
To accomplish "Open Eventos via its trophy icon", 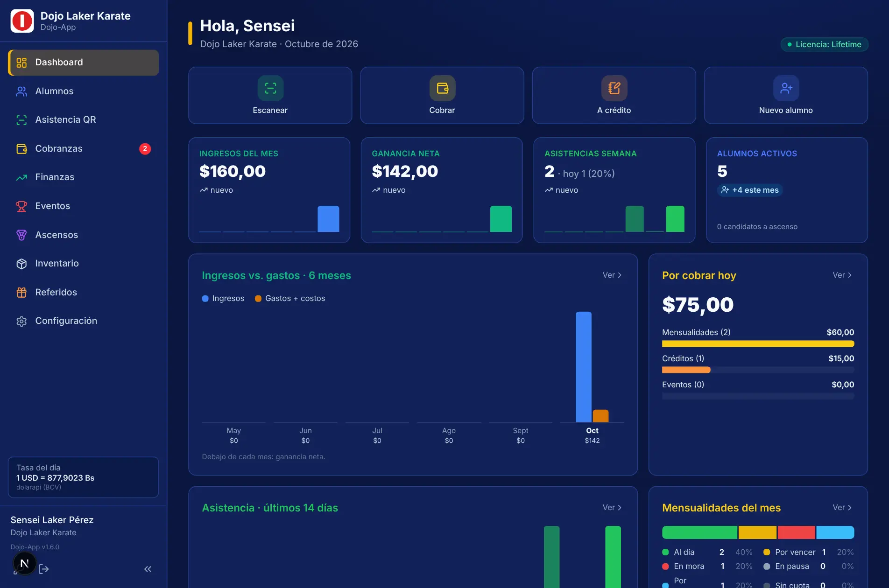I will coord(21,206).
